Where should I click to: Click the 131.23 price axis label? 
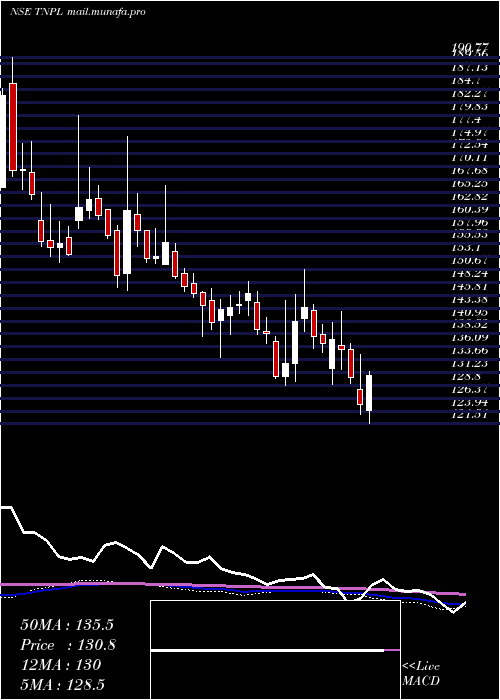click(x=469, y=364)
